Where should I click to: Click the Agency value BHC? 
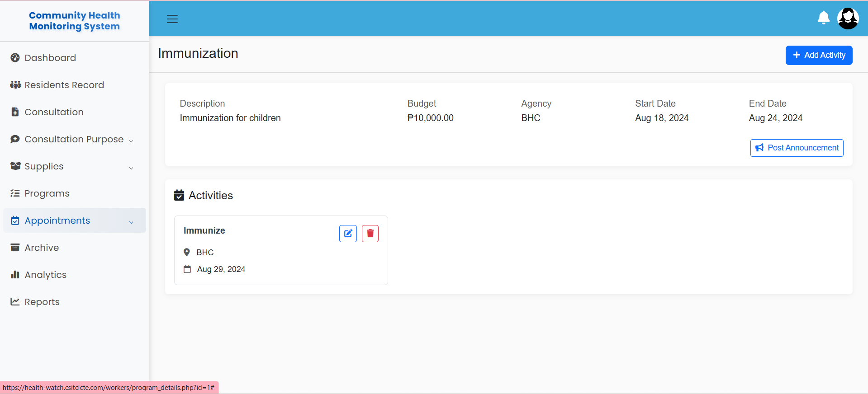click(x=531, y=118)
